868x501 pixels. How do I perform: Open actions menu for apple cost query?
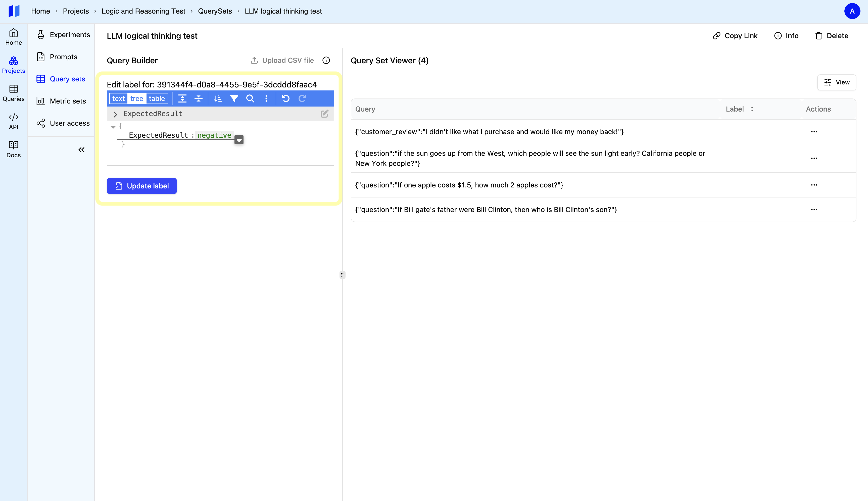point(814,185)
